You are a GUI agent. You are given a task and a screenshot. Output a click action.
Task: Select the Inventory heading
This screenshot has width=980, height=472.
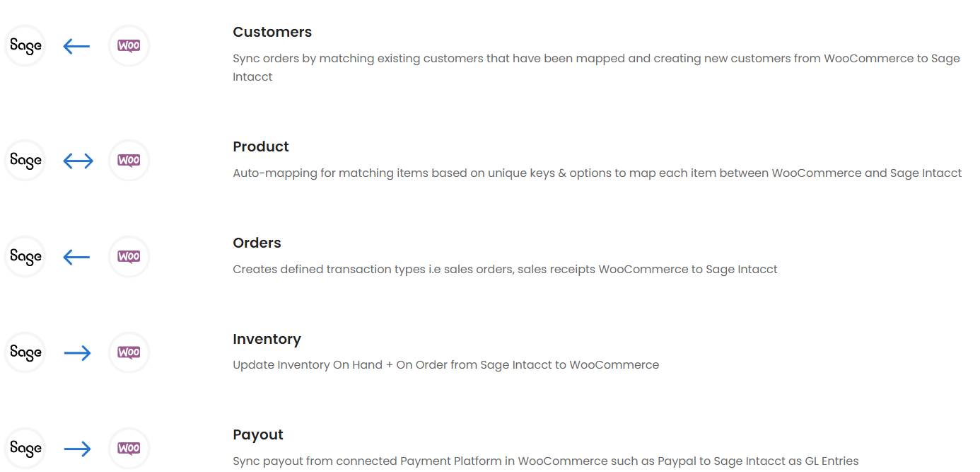(x=267, y=340)
